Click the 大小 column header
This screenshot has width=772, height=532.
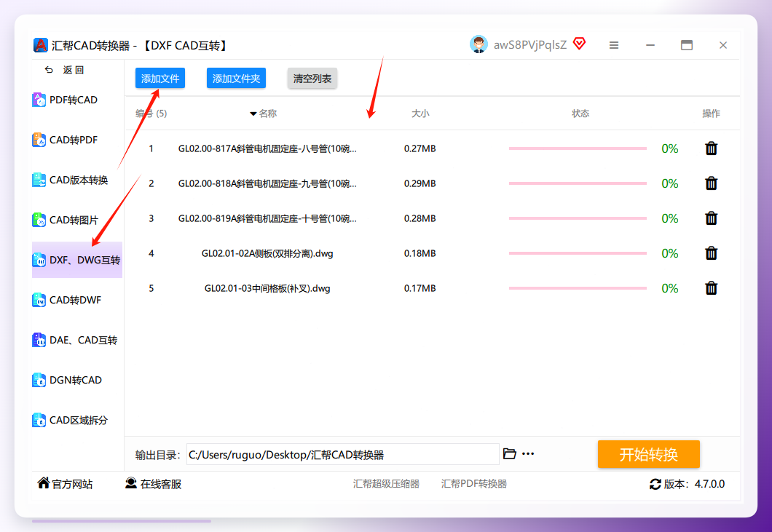coord(420,114)
